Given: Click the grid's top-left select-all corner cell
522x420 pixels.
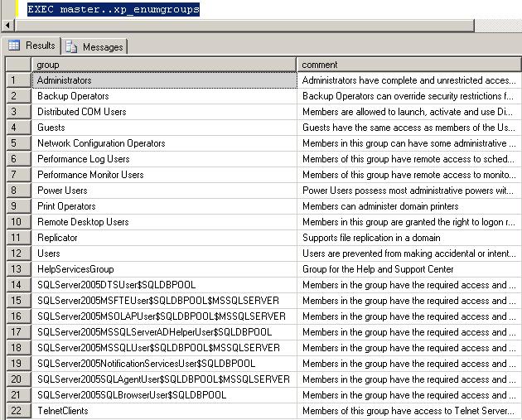Looking at the screenshot, I should (x=17, y=65).
